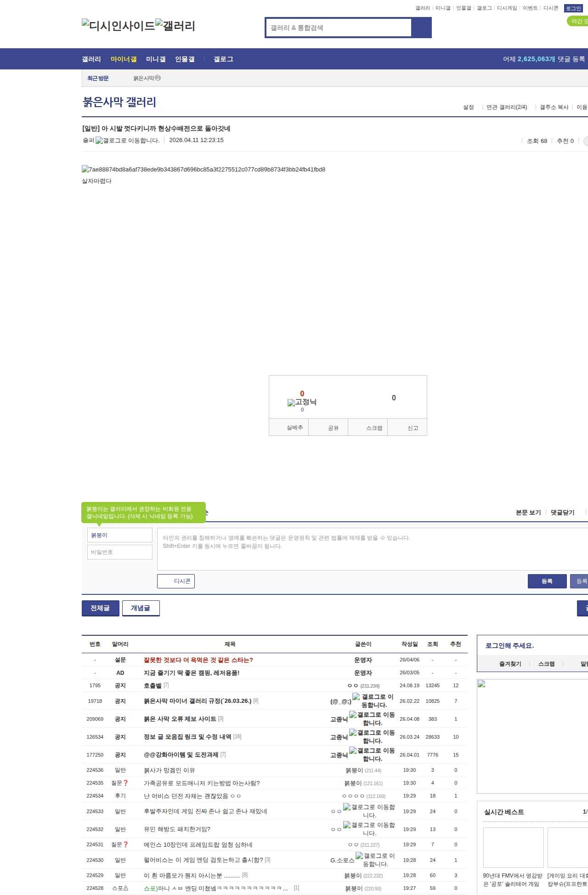Click the 공유 button
588x895 pixels.
tap(328, 428)
